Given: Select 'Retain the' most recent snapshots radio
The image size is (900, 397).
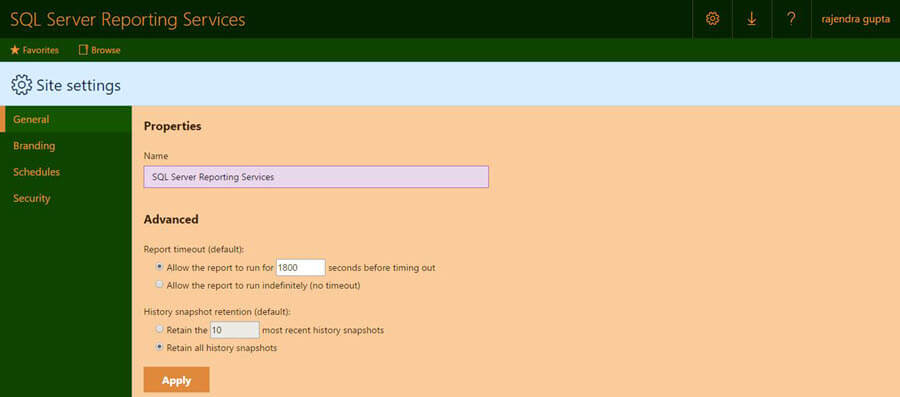Looking at the screenshot, I should point(159,329).
